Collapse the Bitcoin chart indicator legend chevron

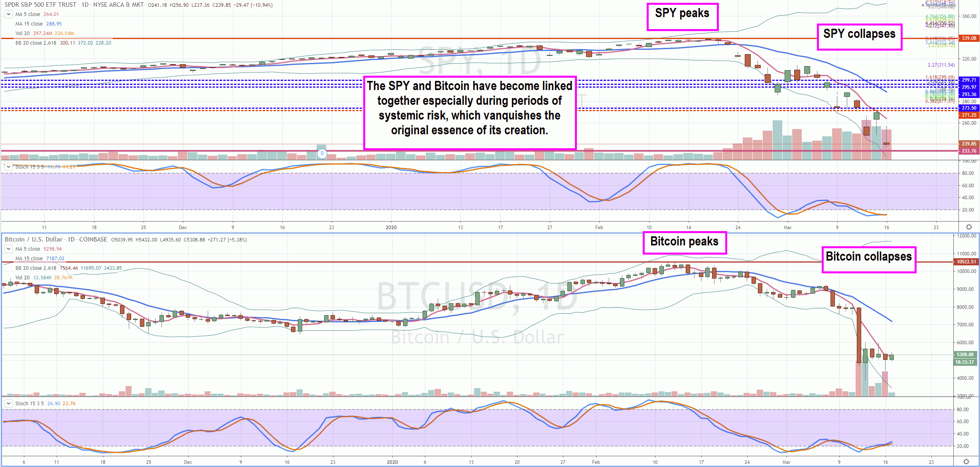(8, 249)
